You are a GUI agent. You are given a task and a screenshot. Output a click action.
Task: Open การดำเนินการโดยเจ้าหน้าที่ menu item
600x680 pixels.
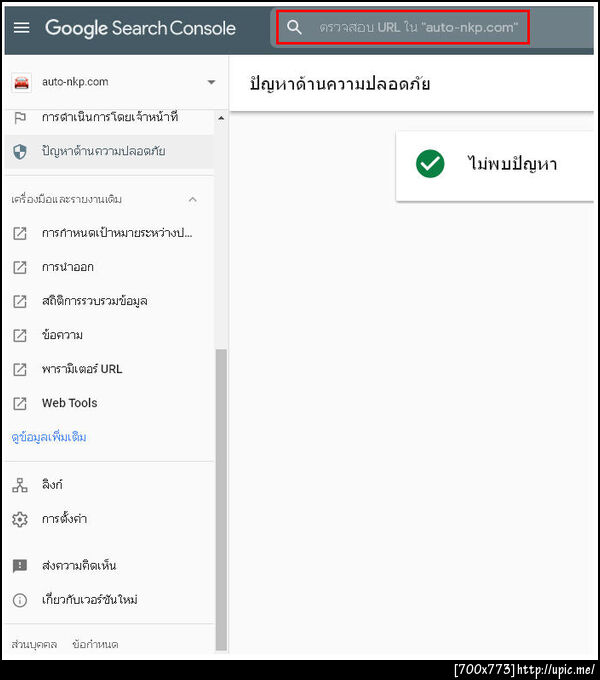(109, 118)
